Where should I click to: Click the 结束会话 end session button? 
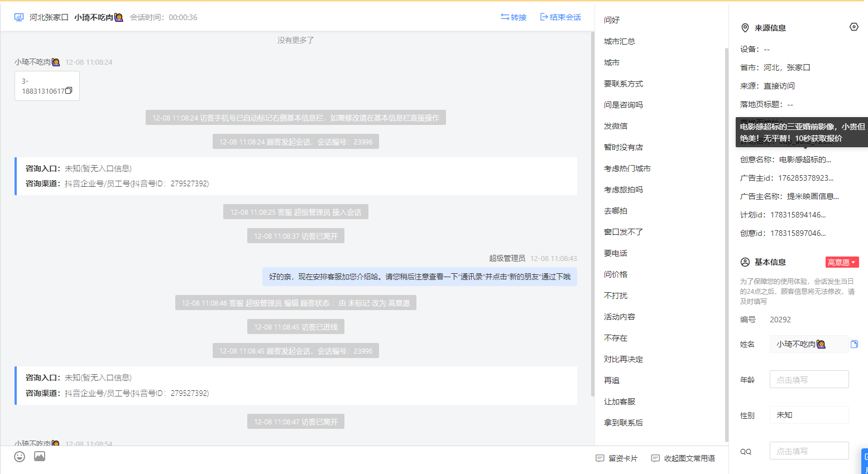coord(560,17)
